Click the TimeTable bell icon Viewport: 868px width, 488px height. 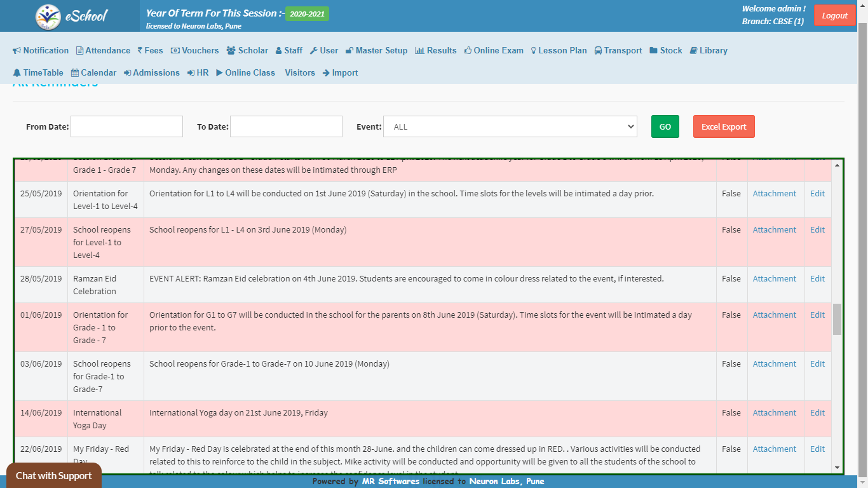pos(17,73)
